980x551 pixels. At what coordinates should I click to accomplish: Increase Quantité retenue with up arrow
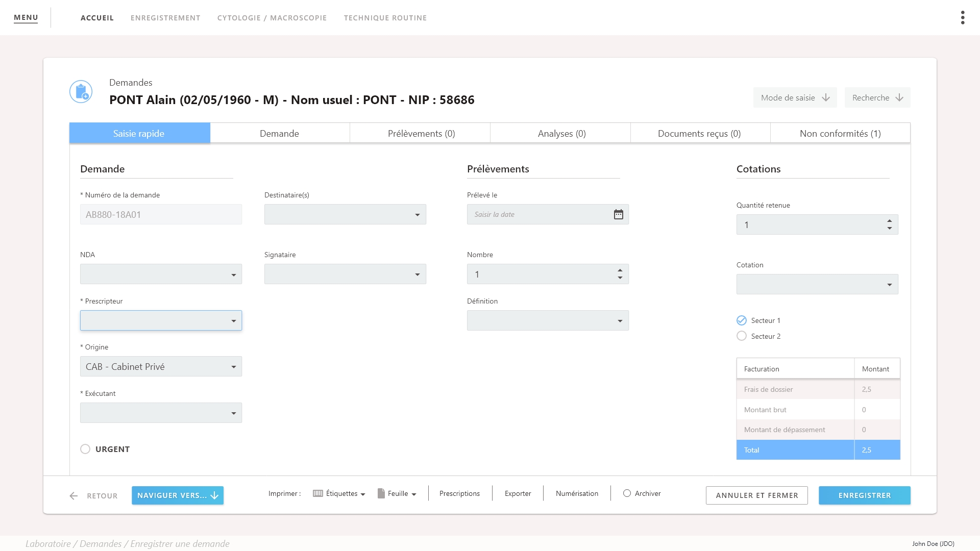pyautogui.click(x=889, y=221)
